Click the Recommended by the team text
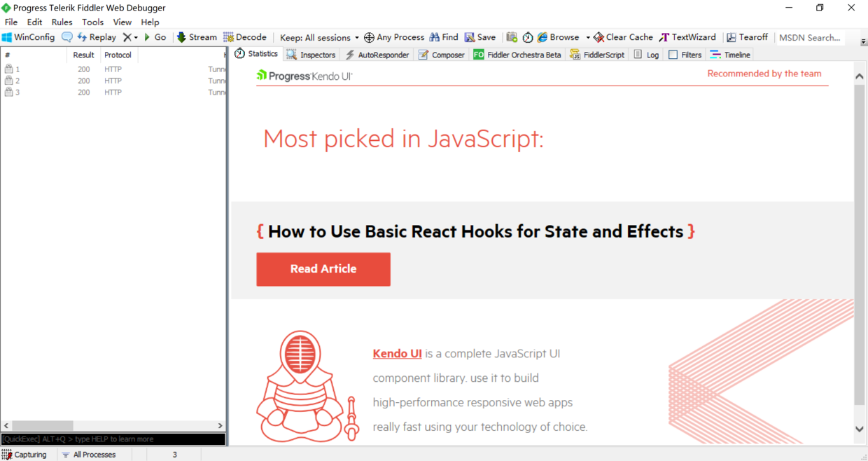Viewport: 868px width, 461px height. pyautogui.click(x=764, y=74)
